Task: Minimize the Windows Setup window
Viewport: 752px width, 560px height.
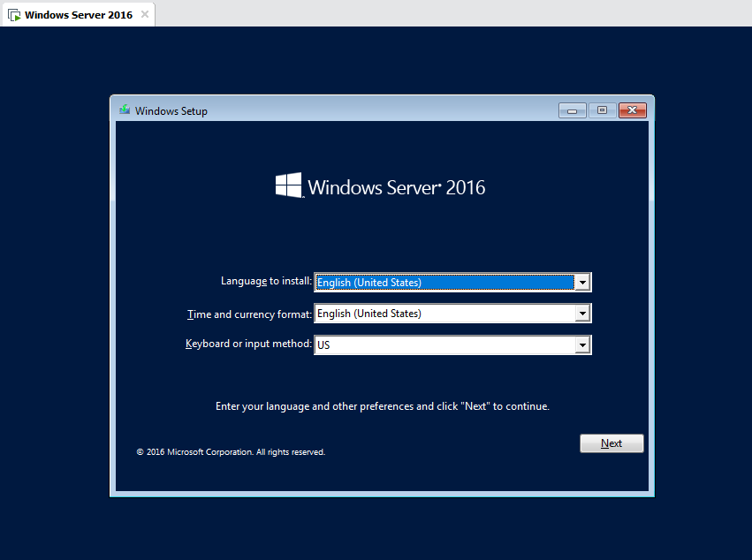Action: (x=572, y=110)
